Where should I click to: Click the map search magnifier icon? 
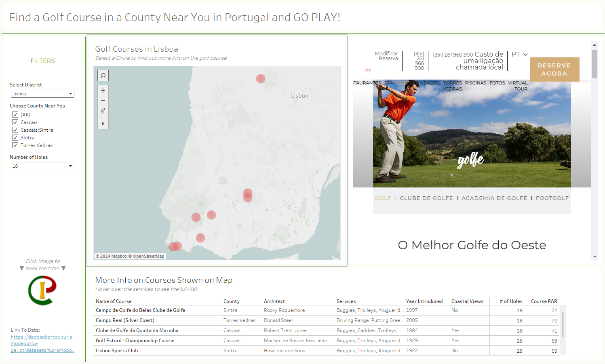(x=103, y=76)
